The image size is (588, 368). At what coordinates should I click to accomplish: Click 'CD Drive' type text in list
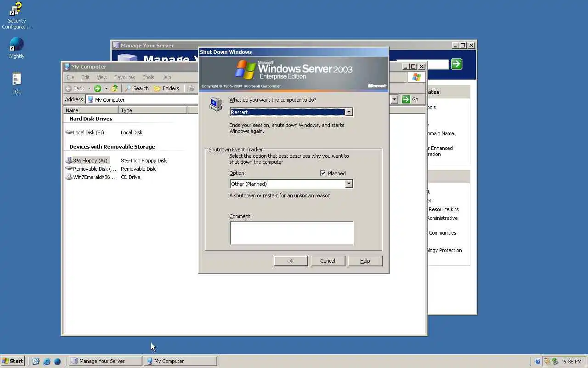130,177
